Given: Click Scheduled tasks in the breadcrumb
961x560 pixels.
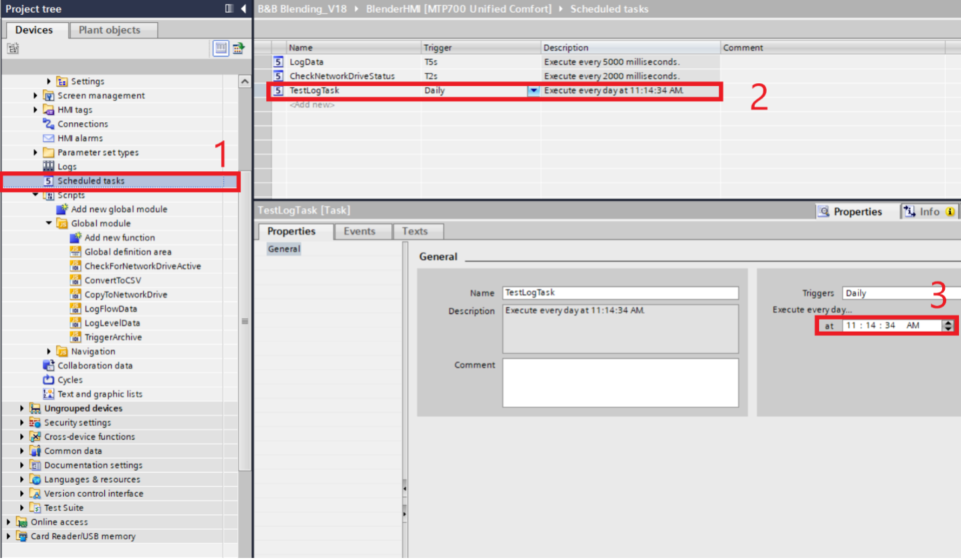Looking at the screenshot, I should pyautogui.click(x=610, y=9).
